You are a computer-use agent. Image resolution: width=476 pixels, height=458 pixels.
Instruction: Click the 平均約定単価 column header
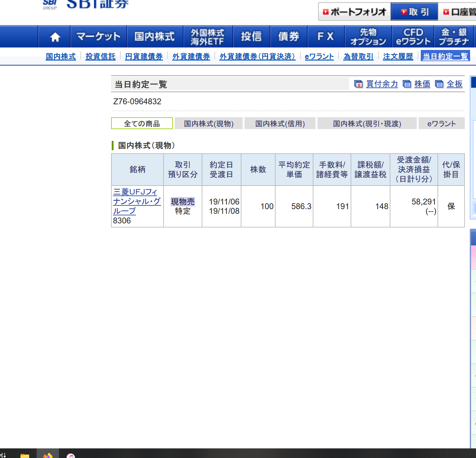click(294, 169)
